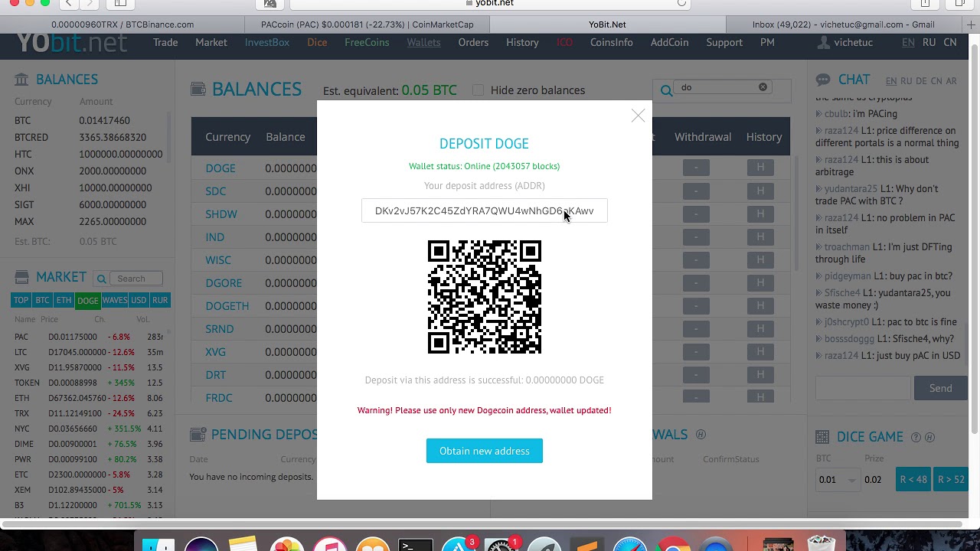Open Dice Game history H icon
The width and height of the screenshot is (980, 551).
pos(929,438)
